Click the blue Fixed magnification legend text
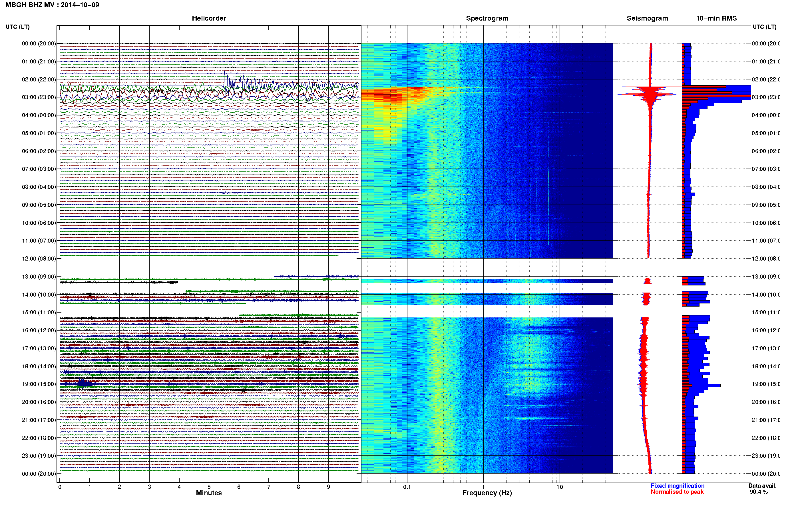The width and height of the screenshot is (812, 508). click(678, 486)
